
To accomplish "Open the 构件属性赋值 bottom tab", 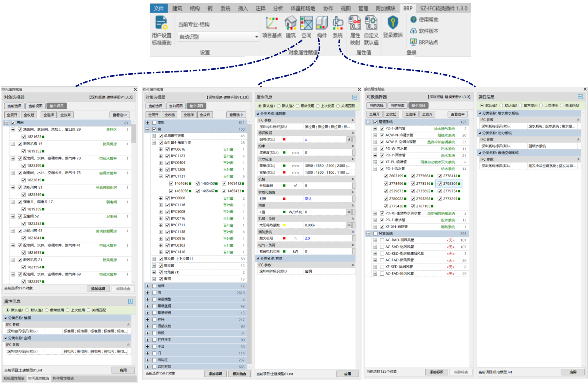I will pyautogui.click(x=63, y=378).
